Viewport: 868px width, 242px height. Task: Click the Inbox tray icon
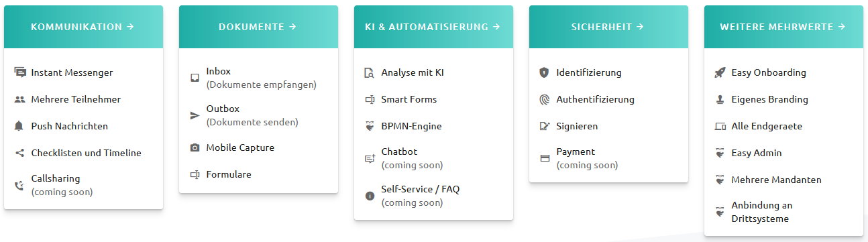coord(195,78)
